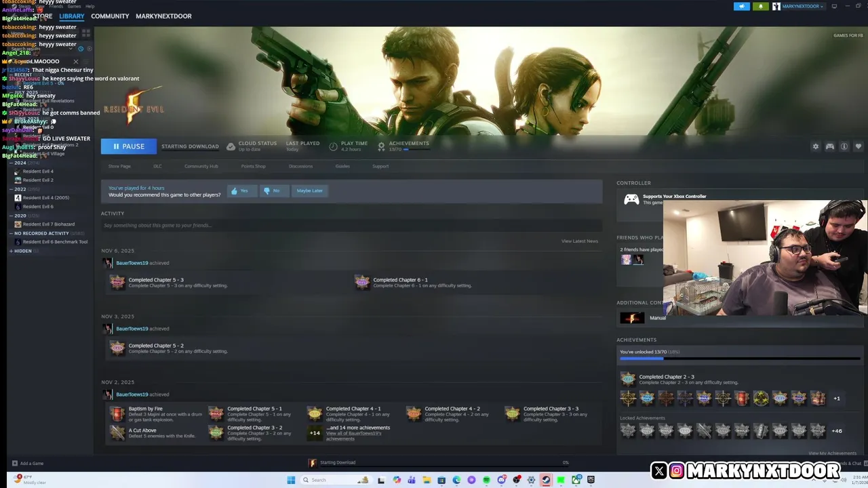Click A Cut Above achievement icon
The height and width of the screenshot is (488, 868).
pyautogui.click(x=118, y=432)
